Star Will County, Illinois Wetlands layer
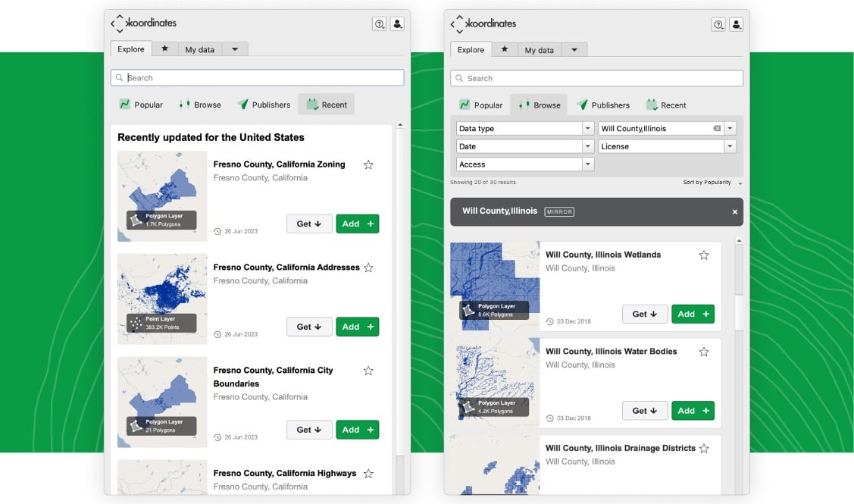854x504 pixels. (x=704, y=255)
